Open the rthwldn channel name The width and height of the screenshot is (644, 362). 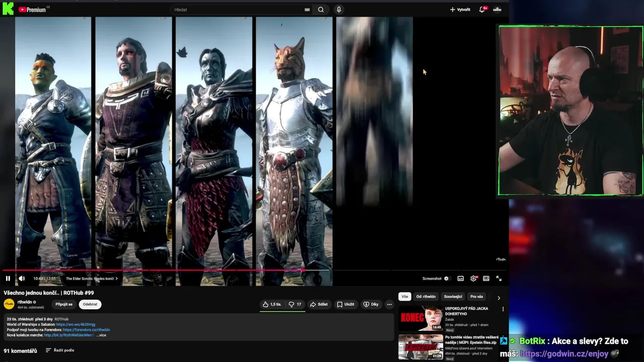point(25,302)
